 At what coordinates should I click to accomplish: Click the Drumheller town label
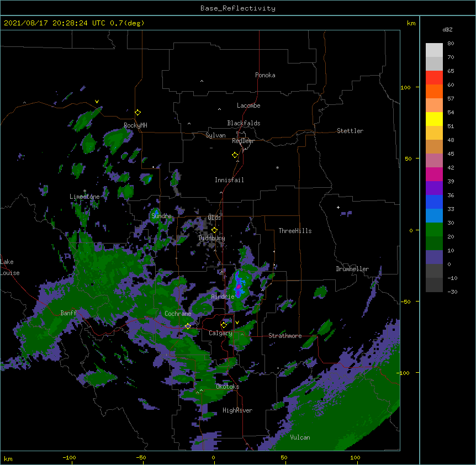352,269
